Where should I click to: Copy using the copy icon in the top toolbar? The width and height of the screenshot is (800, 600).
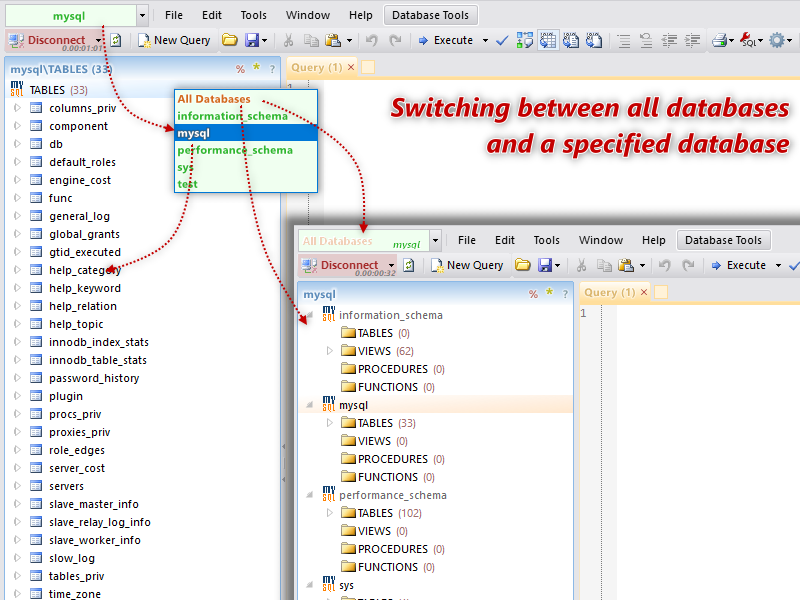(x=311, y=40)
